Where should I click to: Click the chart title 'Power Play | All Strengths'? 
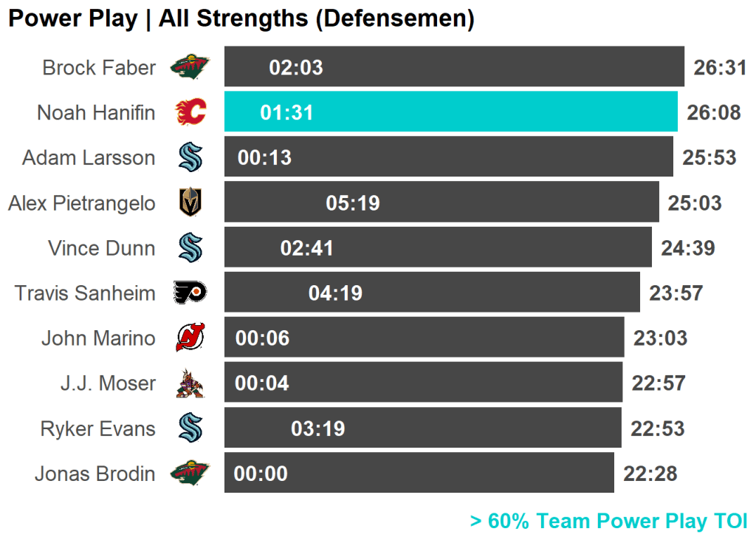pos(241,18)
